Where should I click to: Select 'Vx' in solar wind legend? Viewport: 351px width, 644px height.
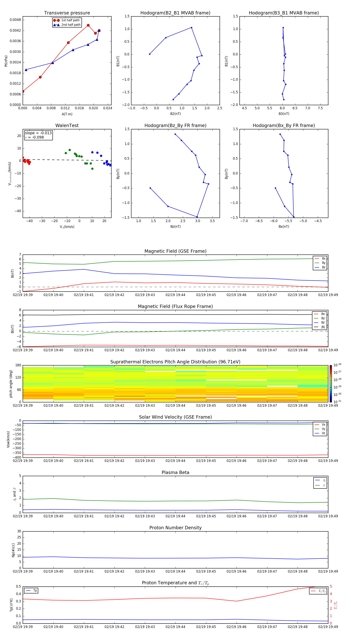[320, 424]
